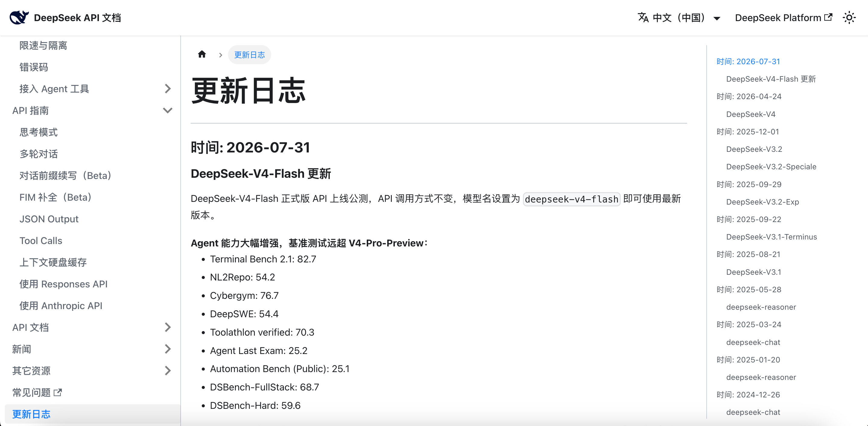Jump to DeepSeek-V3.1-Terminus in contents
The height and width of the screenshot is (426, 868).
(x=771, y=237)
